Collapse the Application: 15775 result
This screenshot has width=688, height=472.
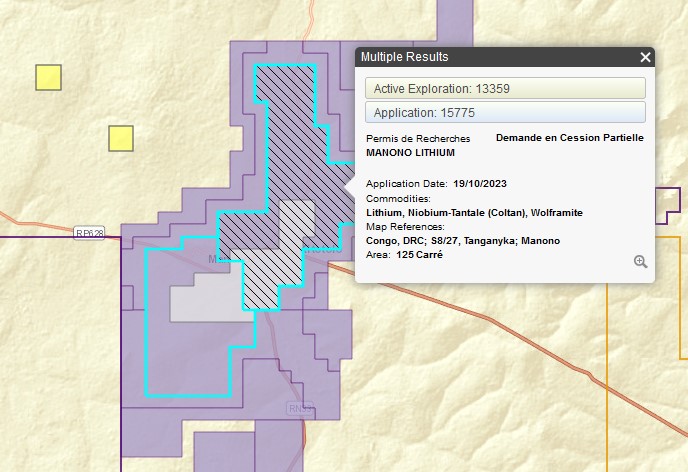click(x=505, y=112)
